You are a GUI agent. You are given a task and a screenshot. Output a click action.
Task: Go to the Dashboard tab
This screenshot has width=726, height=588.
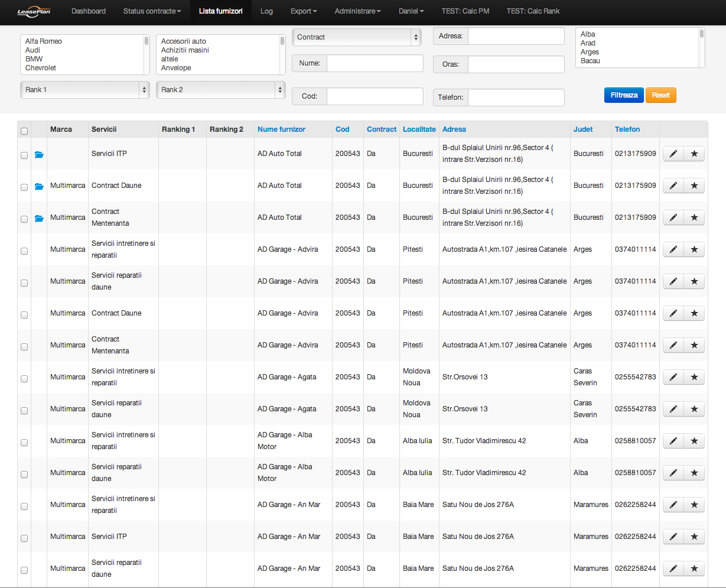[89, 11]
